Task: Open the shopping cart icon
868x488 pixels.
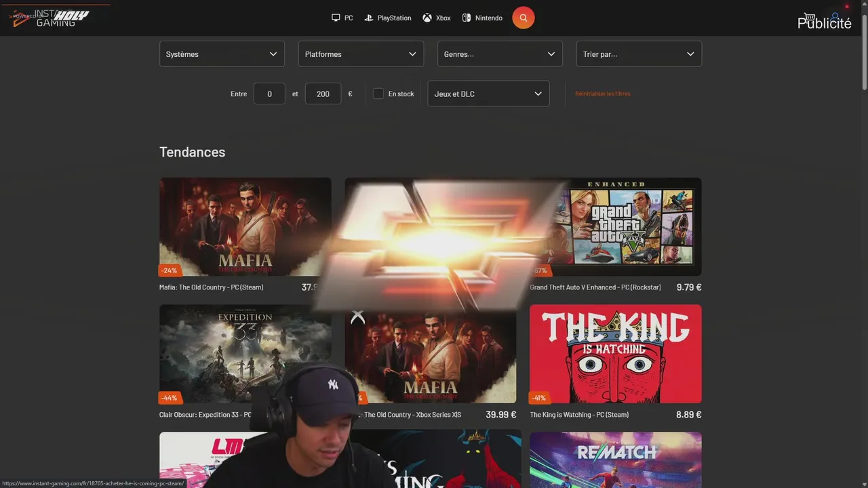Action: (808, 18)
